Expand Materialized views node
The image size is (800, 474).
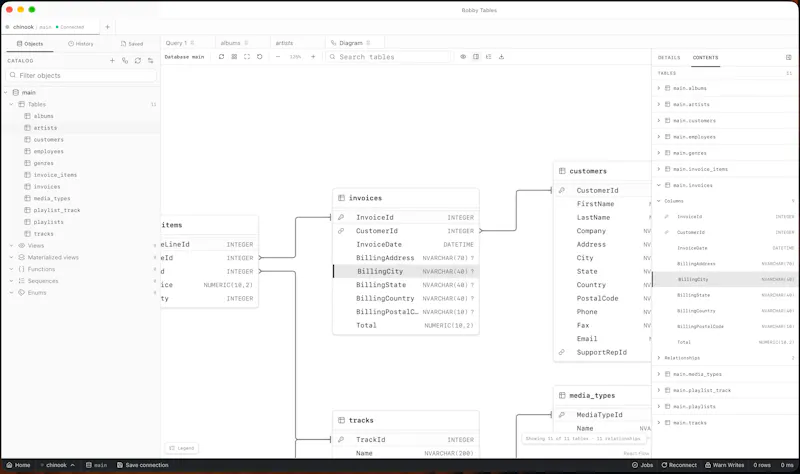11,257
